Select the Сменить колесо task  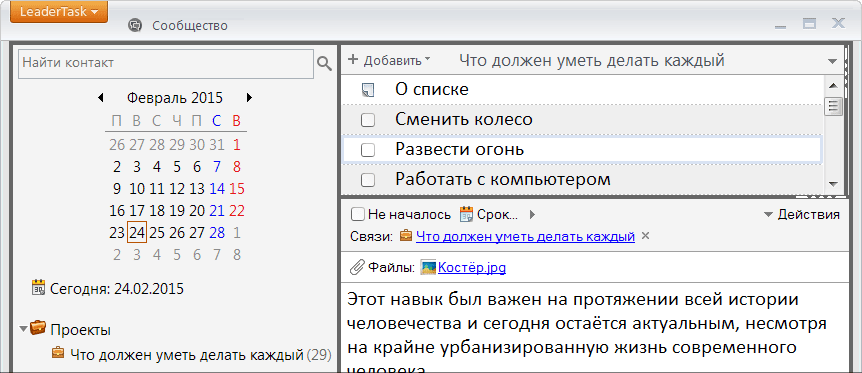coord(582,119)
